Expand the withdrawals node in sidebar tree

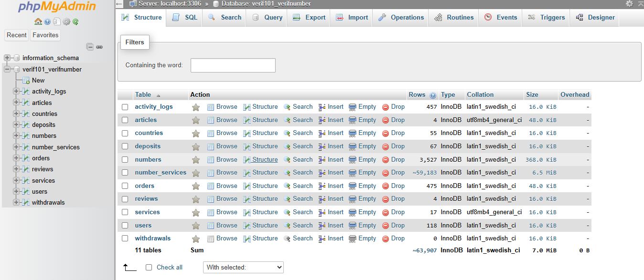(16, 202)
